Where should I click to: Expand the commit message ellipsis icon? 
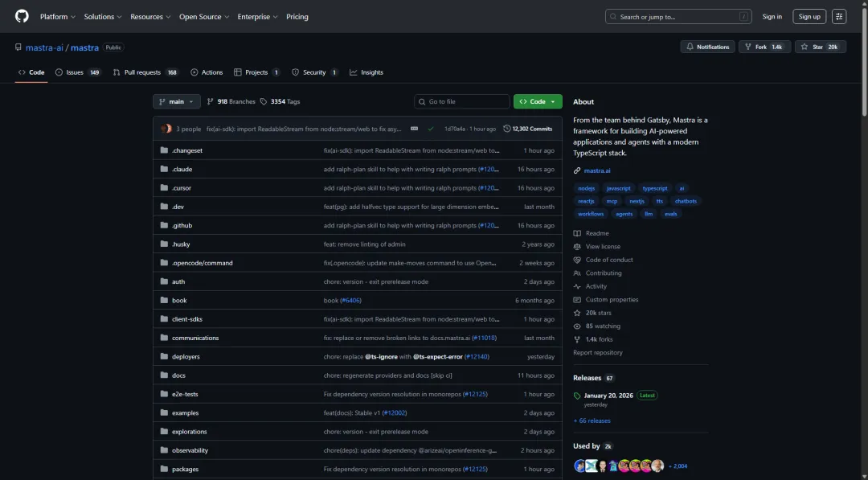(x=414, y=129)
